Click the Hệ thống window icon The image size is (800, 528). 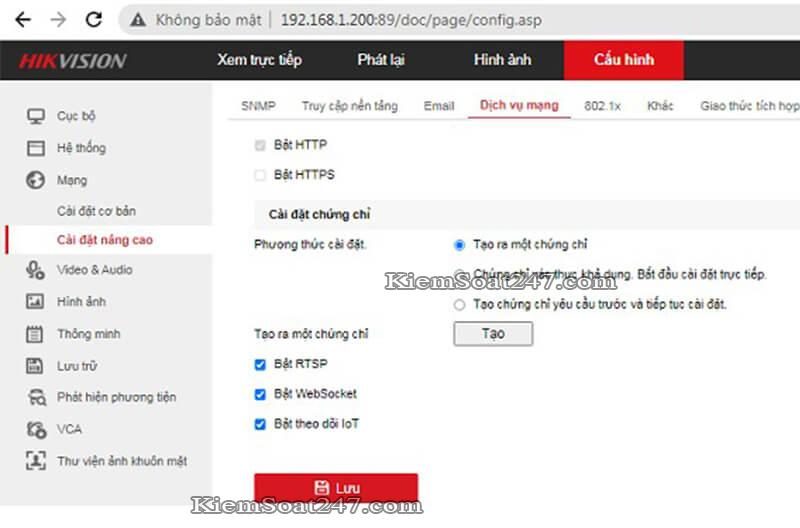click(36, 148)
